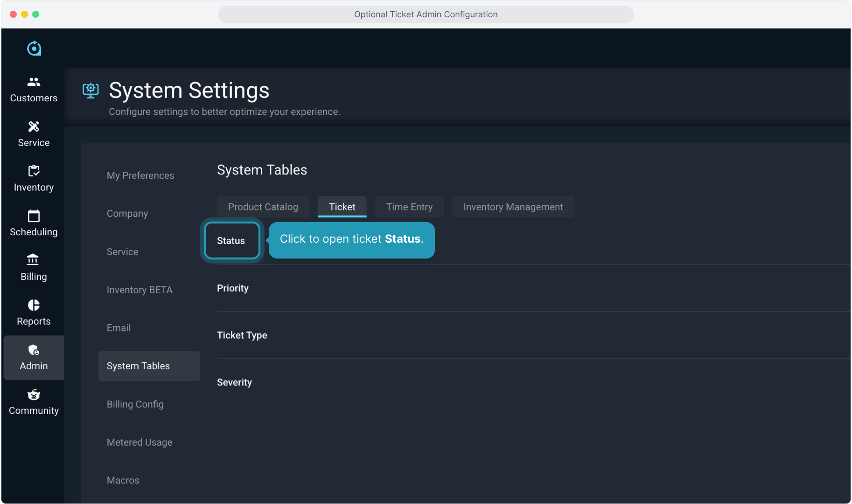Open the Macros settings section
852x504 pixels.
[123, 480]
